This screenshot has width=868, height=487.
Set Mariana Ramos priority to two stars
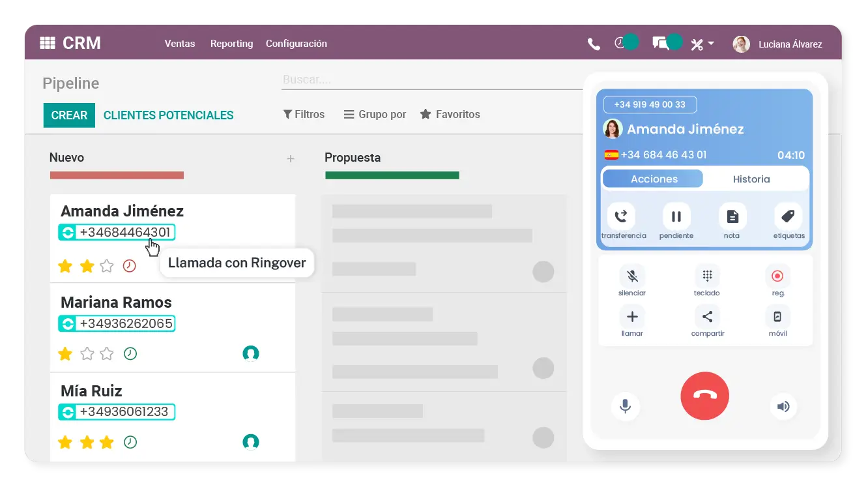(x=87, y=354)
